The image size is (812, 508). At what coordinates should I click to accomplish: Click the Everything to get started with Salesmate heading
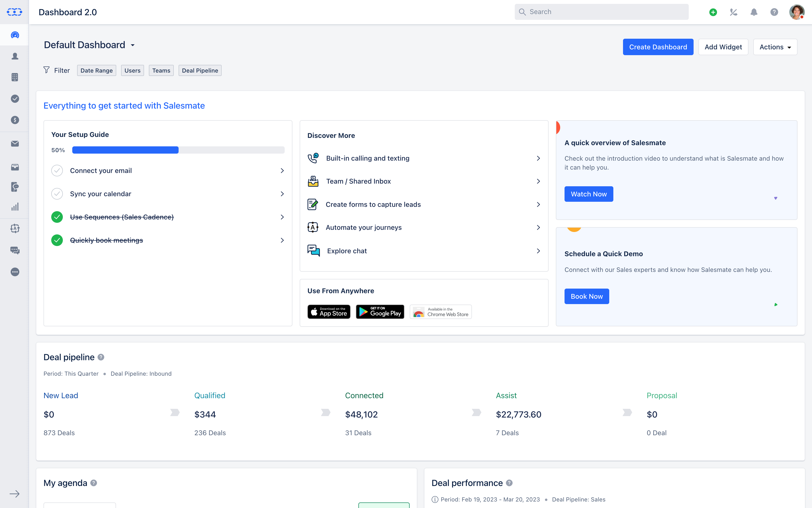(x=124, y=105)
